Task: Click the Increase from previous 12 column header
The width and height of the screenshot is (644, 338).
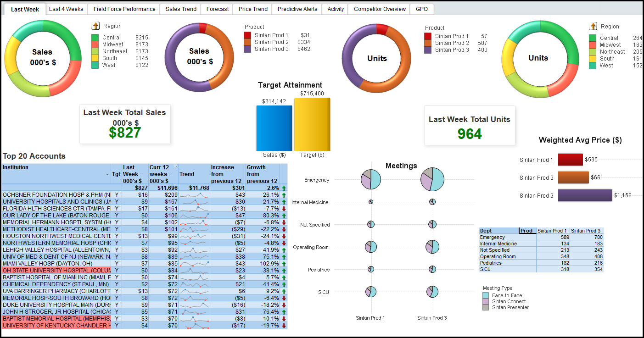Action: (228, 174)
